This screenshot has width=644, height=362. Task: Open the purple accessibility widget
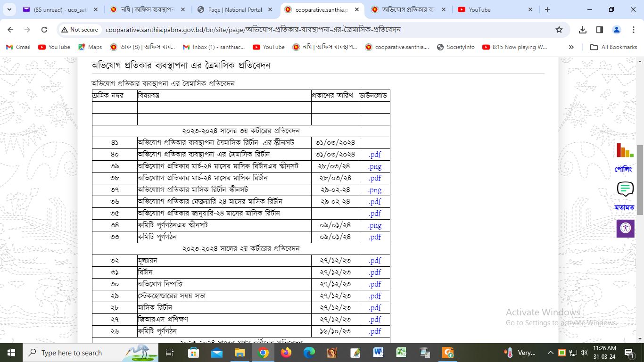coord(625,228)
